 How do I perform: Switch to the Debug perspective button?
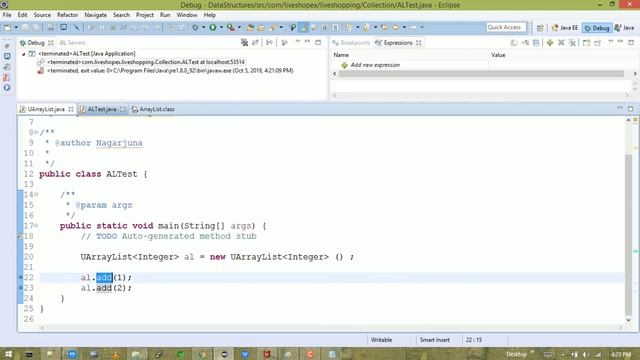click(x=597, y=28)
